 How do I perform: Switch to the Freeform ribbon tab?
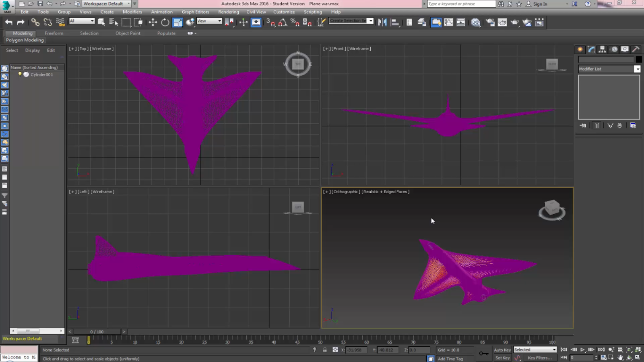pyautogui.click(x=54, y=33)
